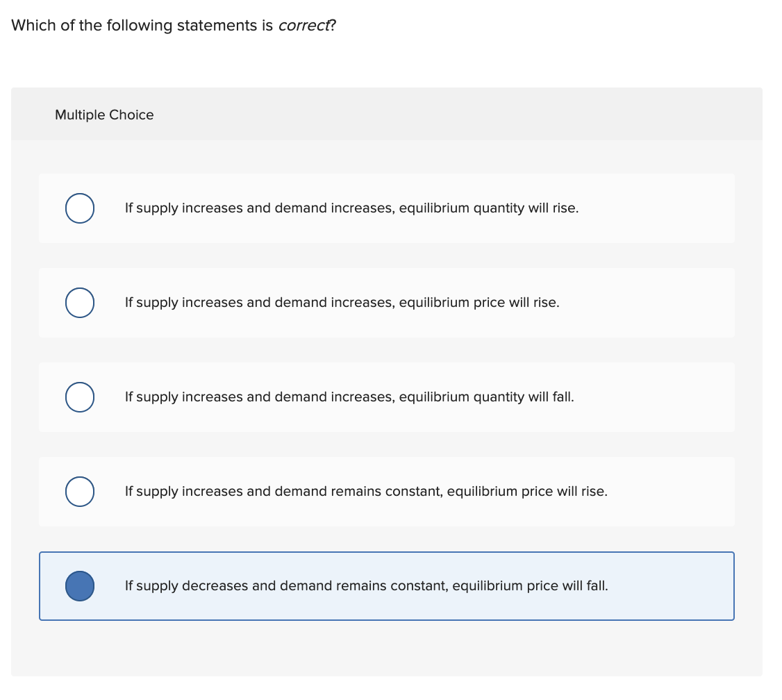
Task: Select the 'equilibrium quantity will fall' radio button
Action: click(x=79, y=397)
